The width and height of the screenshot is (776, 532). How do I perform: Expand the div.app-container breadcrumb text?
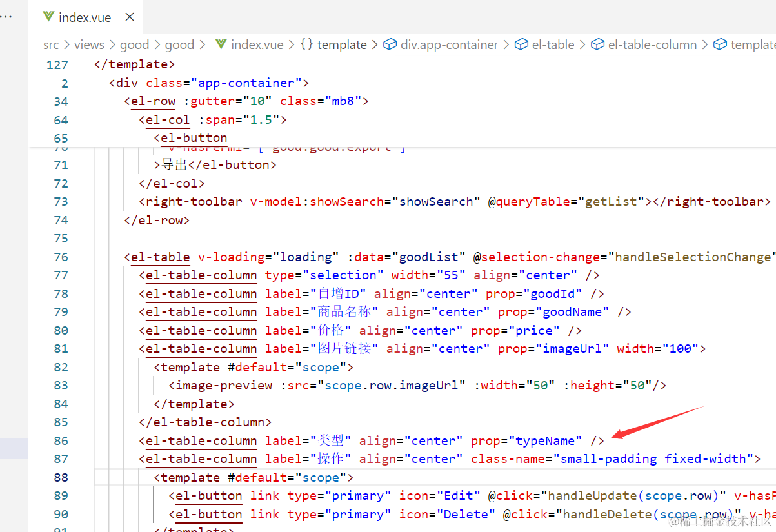449,44
